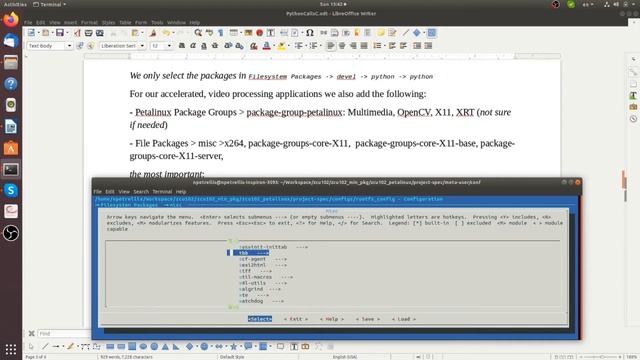640x360 pixels.
Task: Click in the Find toolbar input field
Action: click(x=64, y=333)
